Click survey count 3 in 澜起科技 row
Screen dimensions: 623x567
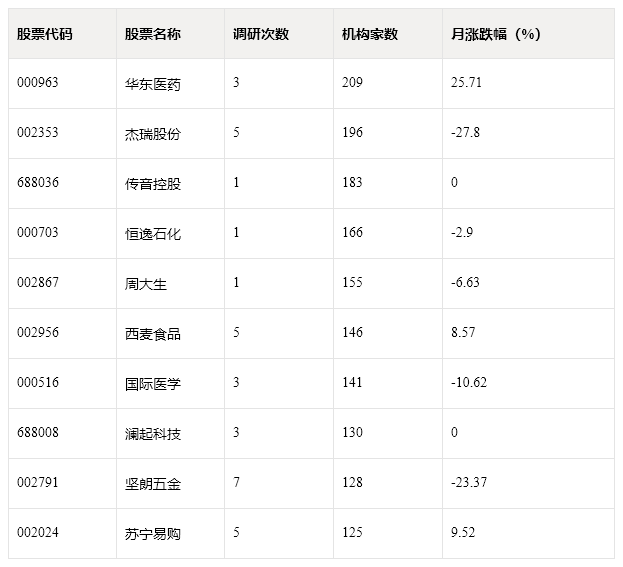(236, 432)
